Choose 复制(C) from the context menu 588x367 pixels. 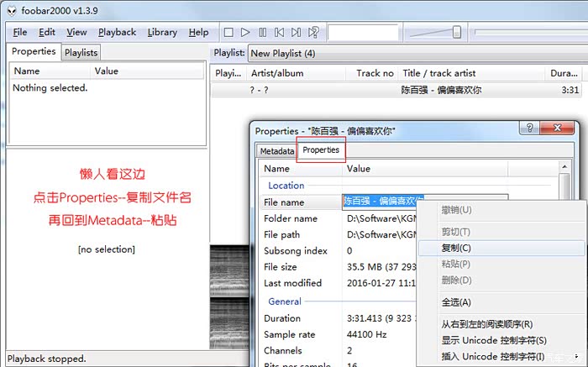tap(456, 248)
